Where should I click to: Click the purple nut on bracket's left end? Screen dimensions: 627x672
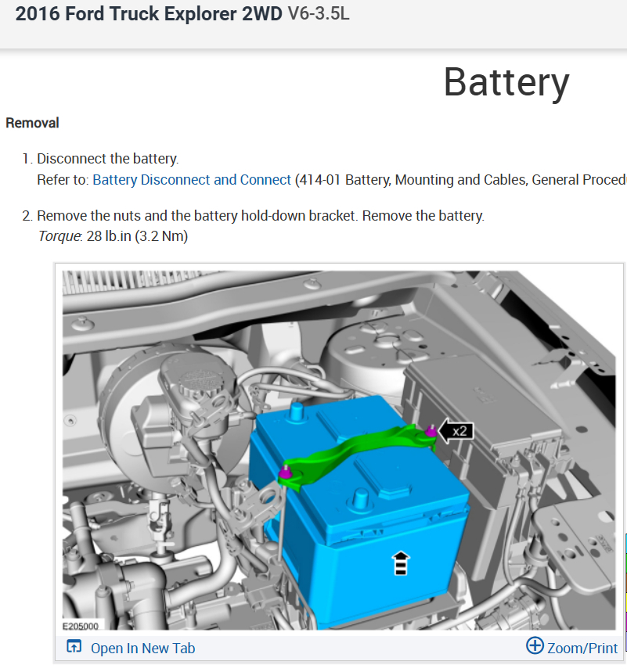(x=285, y=473)
